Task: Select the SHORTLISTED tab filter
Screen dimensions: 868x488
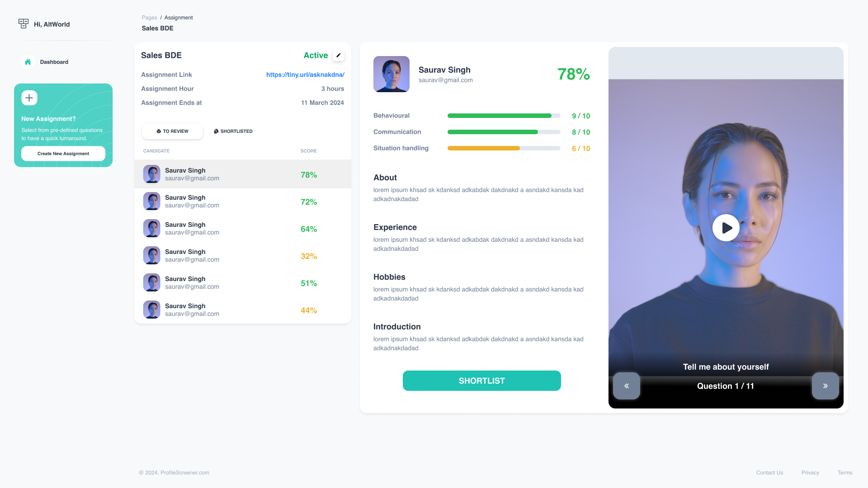Action: pos(232,131)
